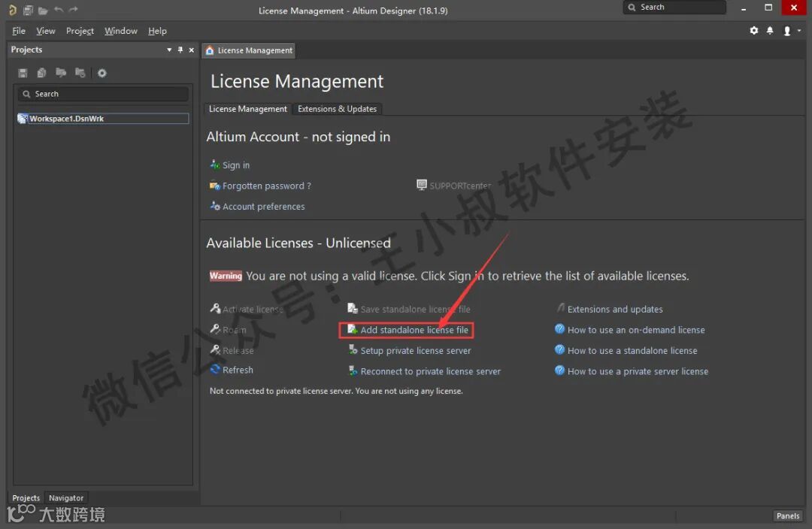
Task: Click the fourth folder icon in Projects toolbar
Action: coord(80,72)
